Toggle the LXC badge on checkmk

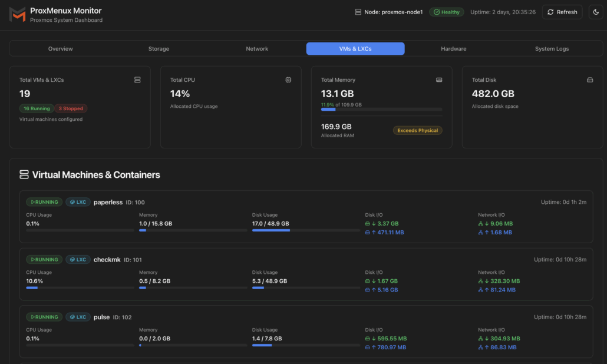[x=78, y=259]
